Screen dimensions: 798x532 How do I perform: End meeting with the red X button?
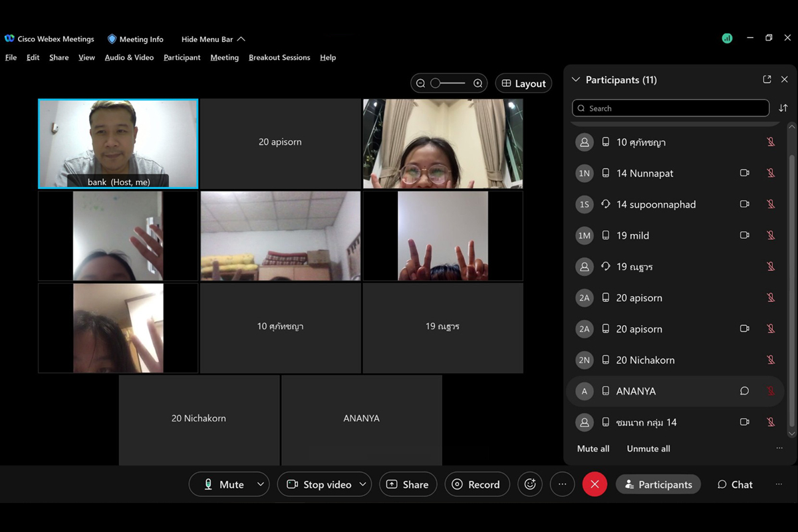point(595,484)
